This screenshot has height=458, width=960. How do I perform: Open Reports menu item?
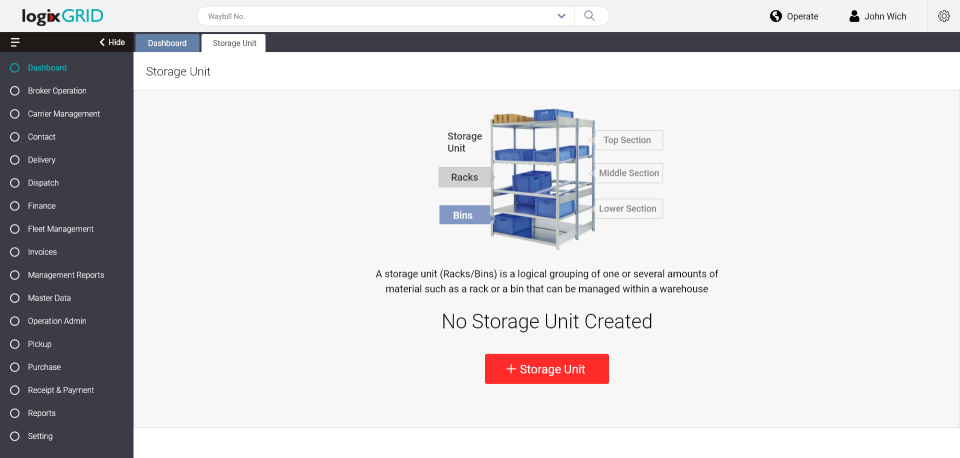(x=42, y=413)
